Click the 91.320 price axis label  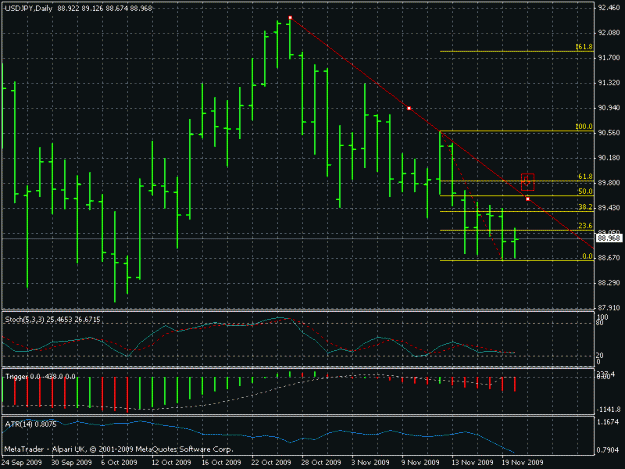coord(609,83)
